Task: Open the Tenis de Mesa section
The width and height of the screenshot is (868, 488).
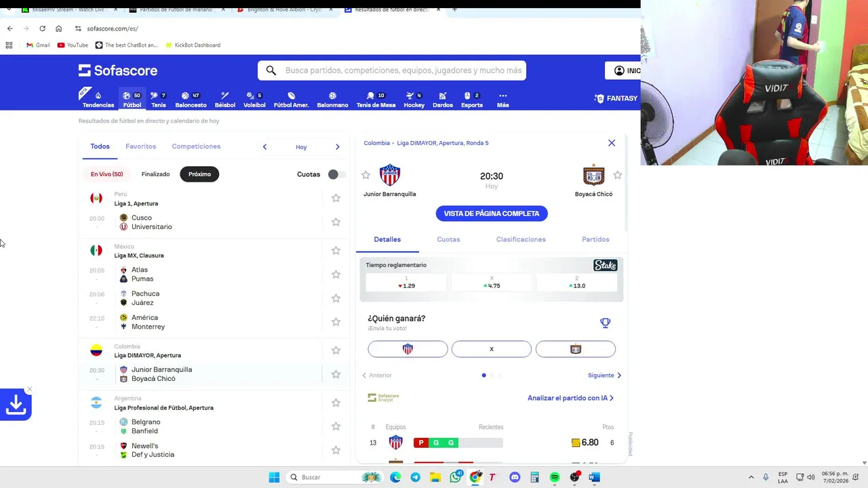Action: (x=376, y=100)
